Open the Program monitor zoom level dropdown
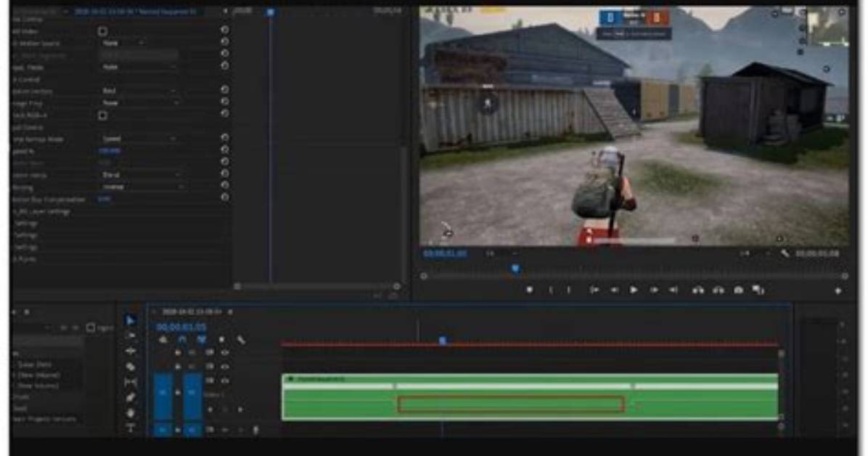The height and width of the screenshot is (456, 868). pos(501,253)
